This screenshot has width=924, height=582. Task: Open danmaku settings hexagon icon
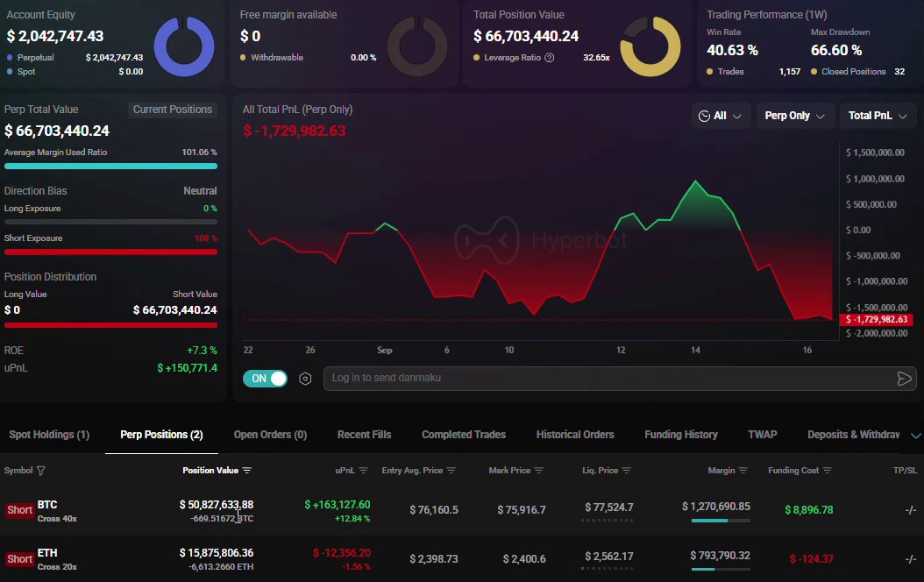click(305, 379)
